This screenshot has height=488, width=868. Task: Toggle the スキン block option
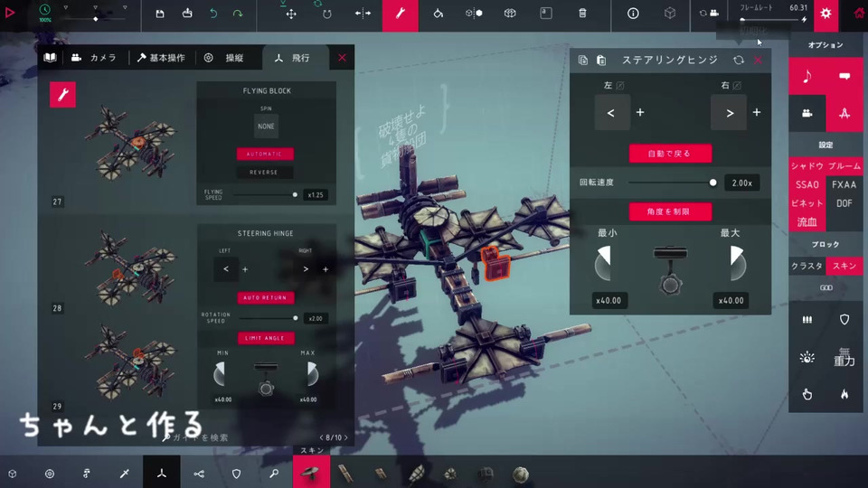click(x=844, y=266)
